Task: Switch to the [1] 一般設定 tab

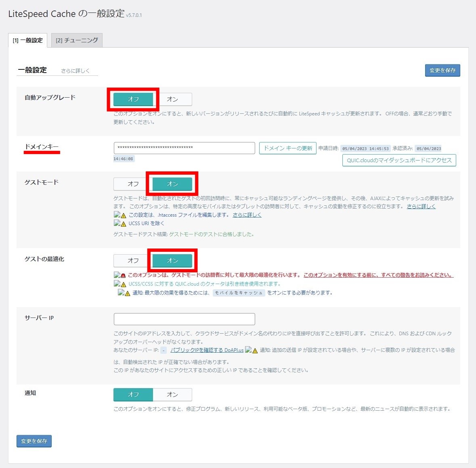Action: (27, 40)
